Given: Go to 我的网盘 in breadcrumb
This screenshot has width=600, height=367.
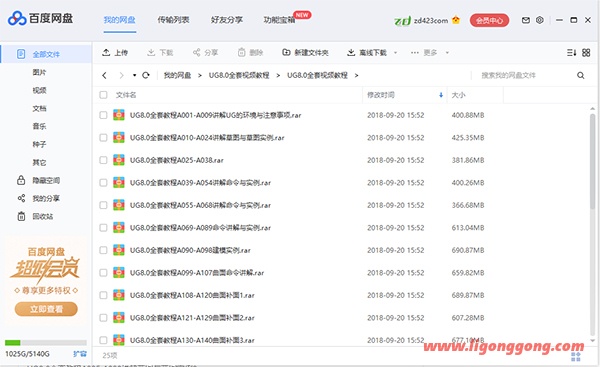Looking at the screenshot, I should (x=177, y=75).
